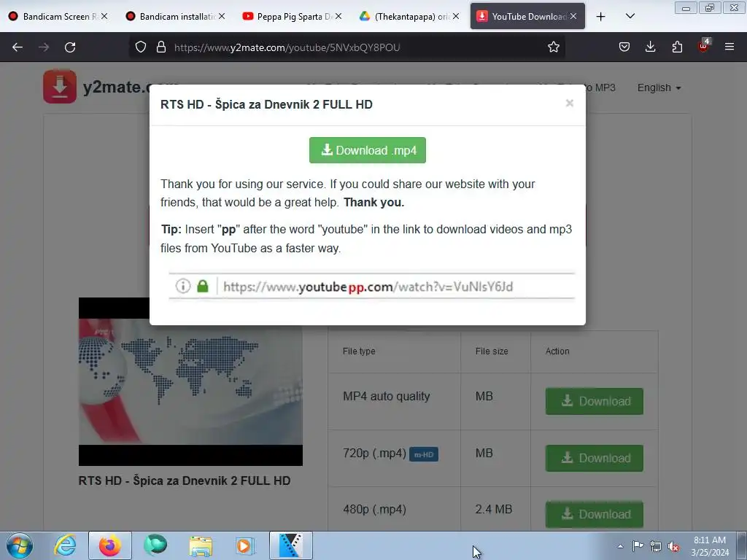Click the Action column header
The height and width of the screenshot is (560, 747).
(557, 351)
